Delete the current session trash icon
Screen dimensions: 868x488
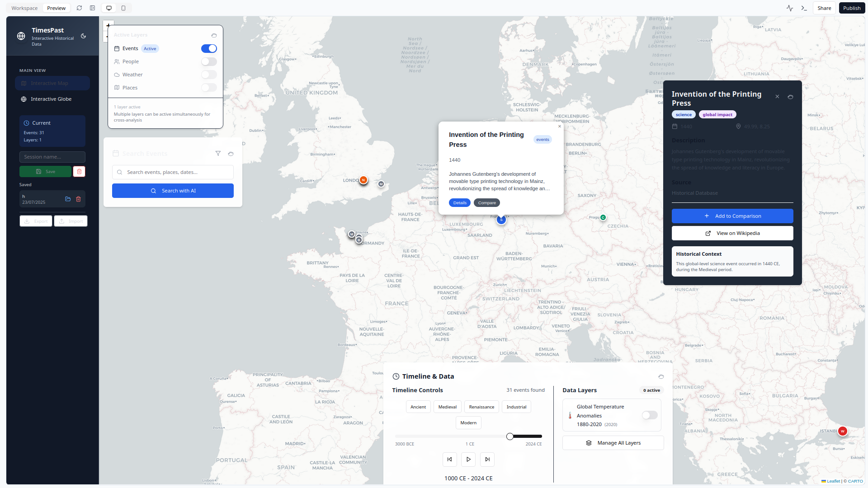pyautogui.click(x=79, y=172)
